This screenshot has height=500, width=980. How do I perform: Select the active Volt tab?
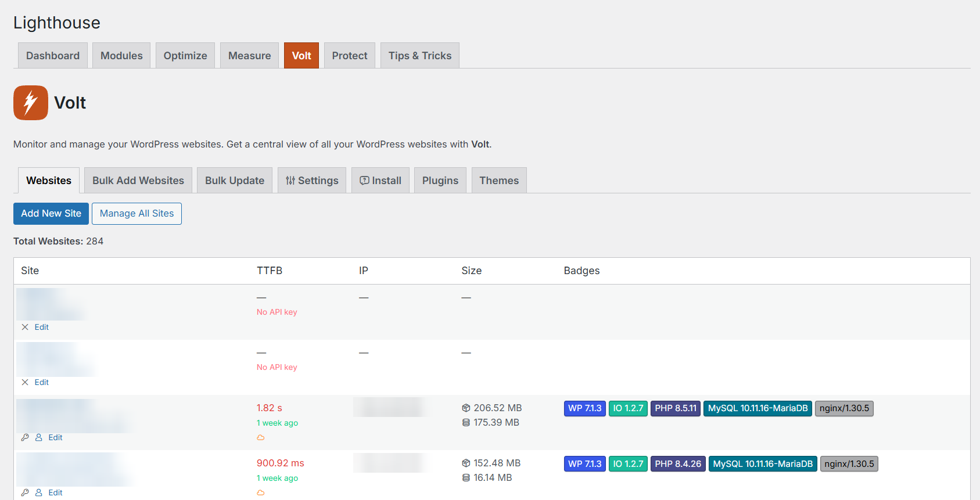point(301,55)
